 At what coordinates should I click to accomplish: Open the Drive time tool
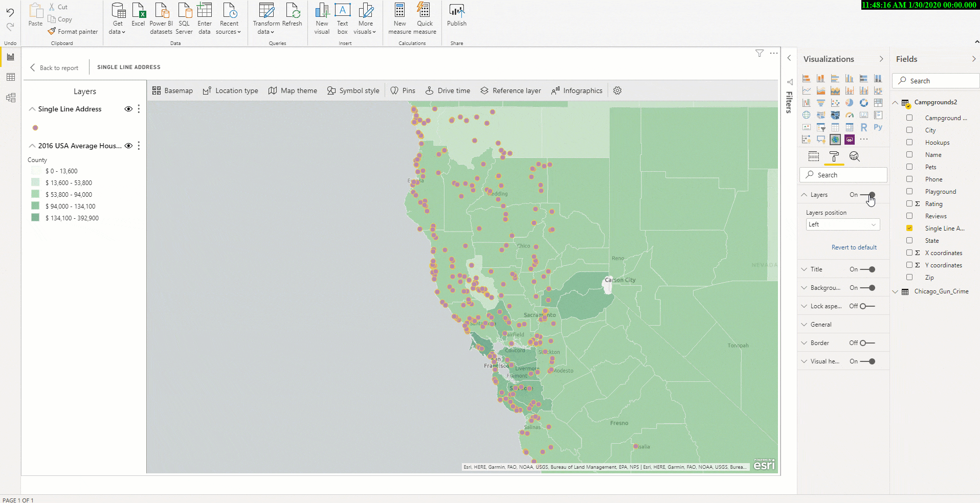(x=448, y=90)
